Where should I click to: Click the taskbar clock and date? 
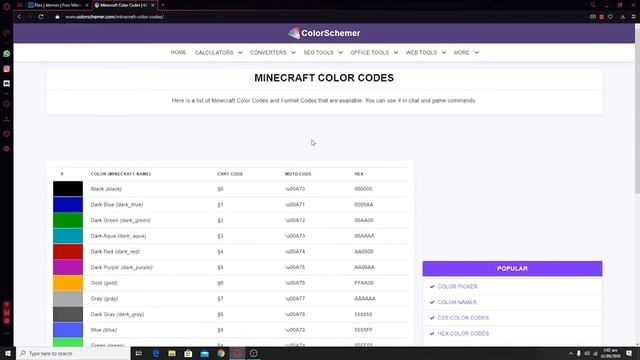pos(610,353)
